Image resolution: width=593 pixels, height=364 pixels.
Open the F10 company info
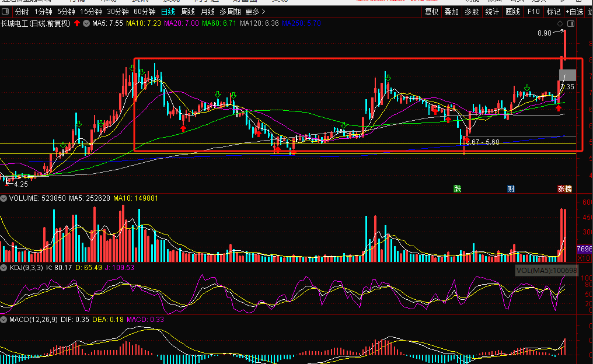(533, 12)
